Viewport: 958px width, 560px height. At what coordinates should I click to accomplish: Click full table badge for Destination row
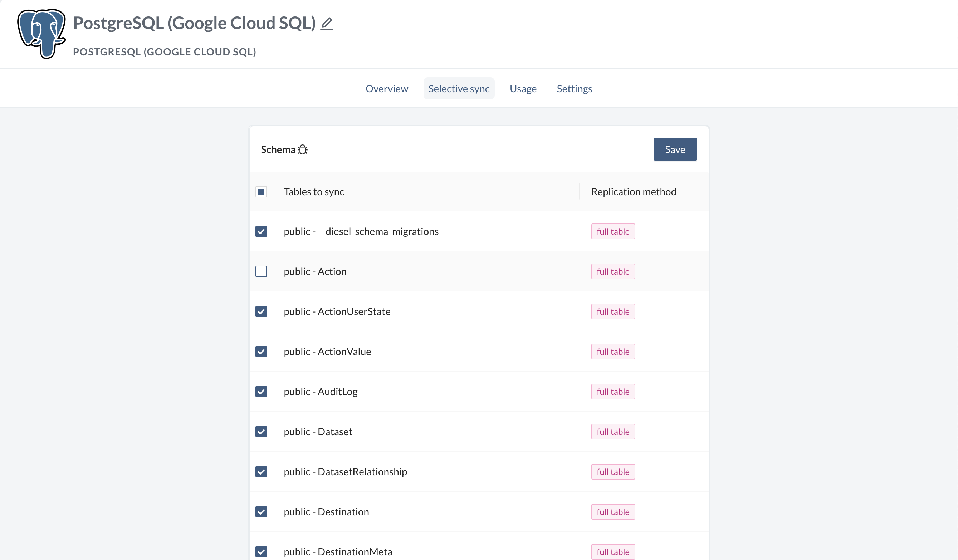(x=613, y=512)
